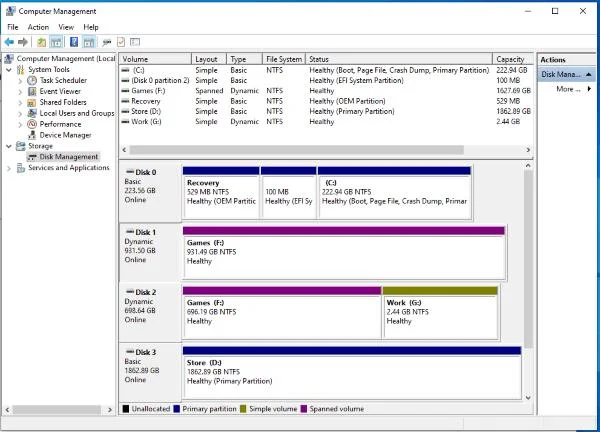Sort by the Capacity column header
The width and height of the screenshot is (600, 432).
tap(512, 59)
